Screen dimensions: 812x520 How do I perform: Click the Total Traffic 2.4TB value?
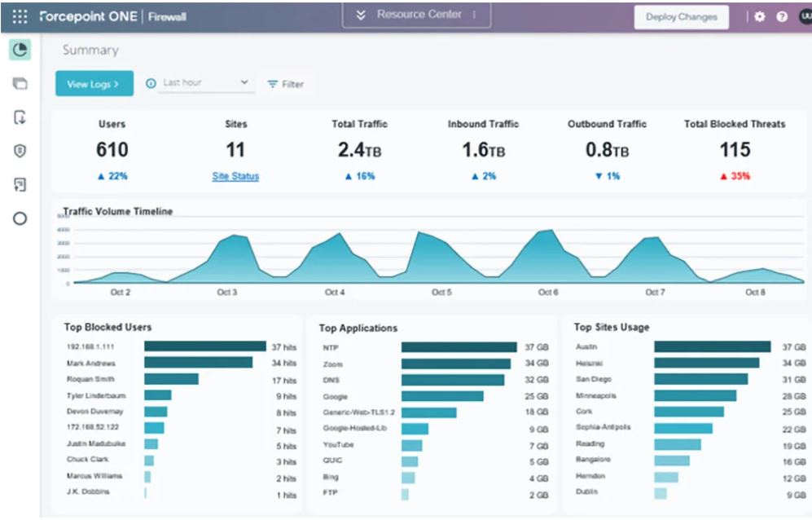359,150
